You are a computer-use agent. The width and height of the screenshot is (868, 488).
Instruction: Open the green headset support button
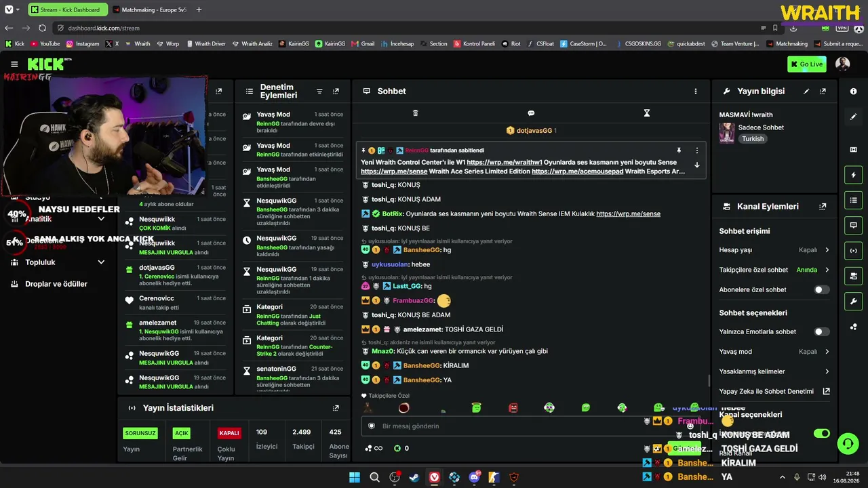point(848,444)
